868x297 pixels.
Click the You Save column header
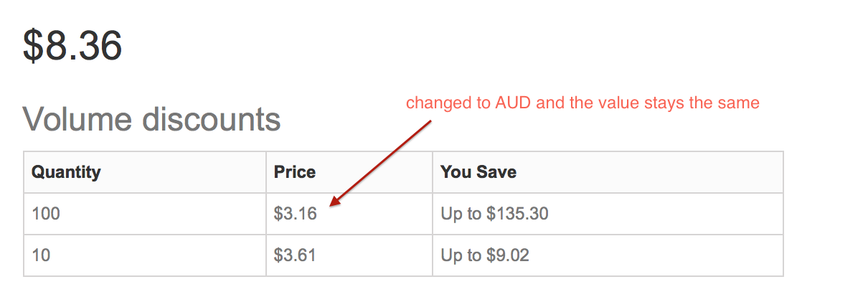[478, 172]
